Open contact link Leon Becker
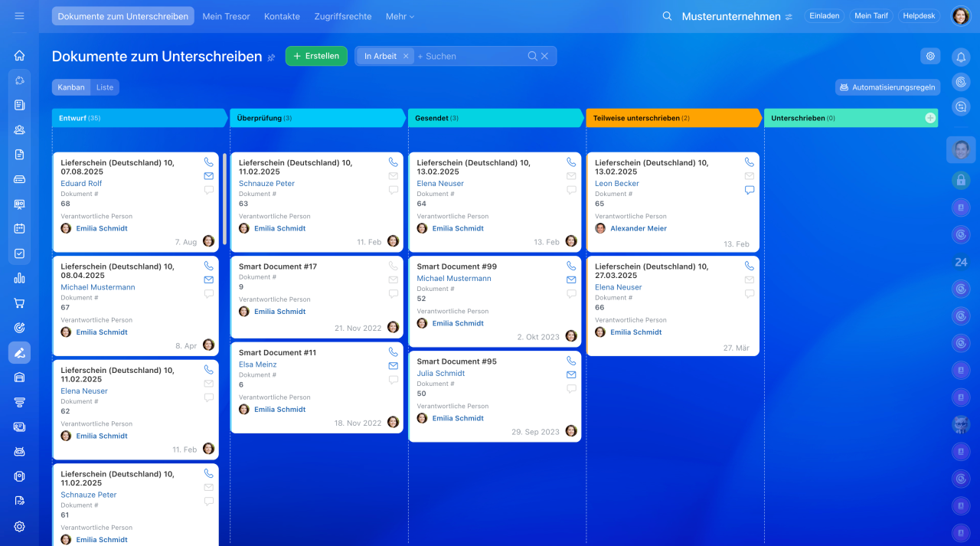The width and height of the screenshot is (980, 546). click(617, 184)
